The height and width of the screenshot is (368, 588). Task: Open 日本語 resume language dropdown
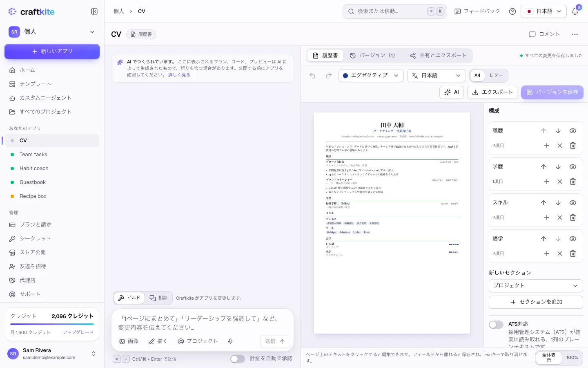pyautogui.click(x=436, y=76)
